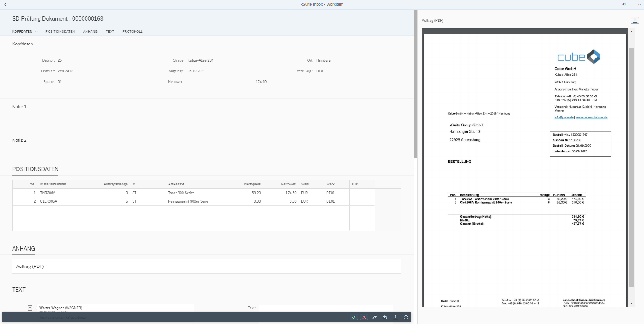Download the Auftrag PDF
This screenshot has width=644, height=324.
tap(634, 20)
